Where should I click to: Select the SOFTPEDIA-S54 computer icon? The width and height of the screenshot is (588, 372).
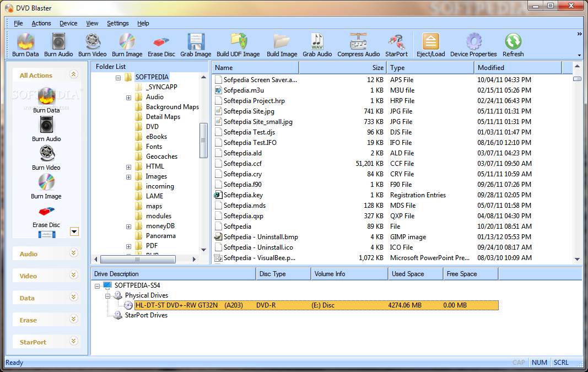coord(107,285)
